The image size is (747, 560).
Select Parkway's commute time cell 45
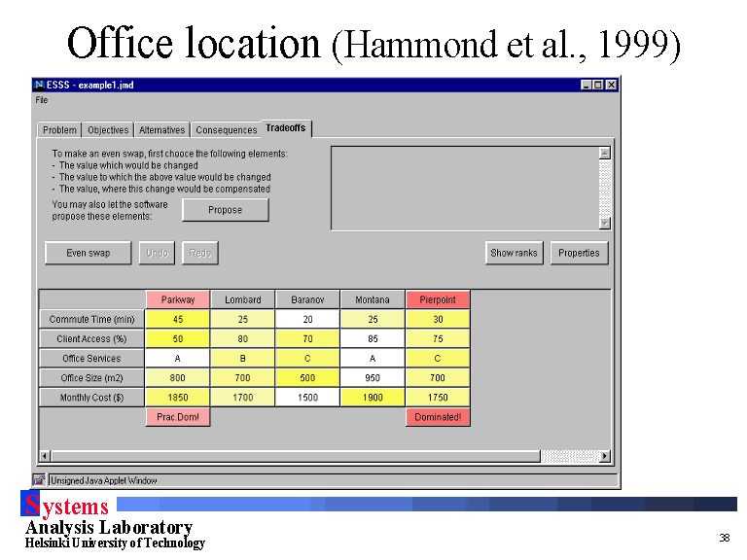(x=178, y=319)
